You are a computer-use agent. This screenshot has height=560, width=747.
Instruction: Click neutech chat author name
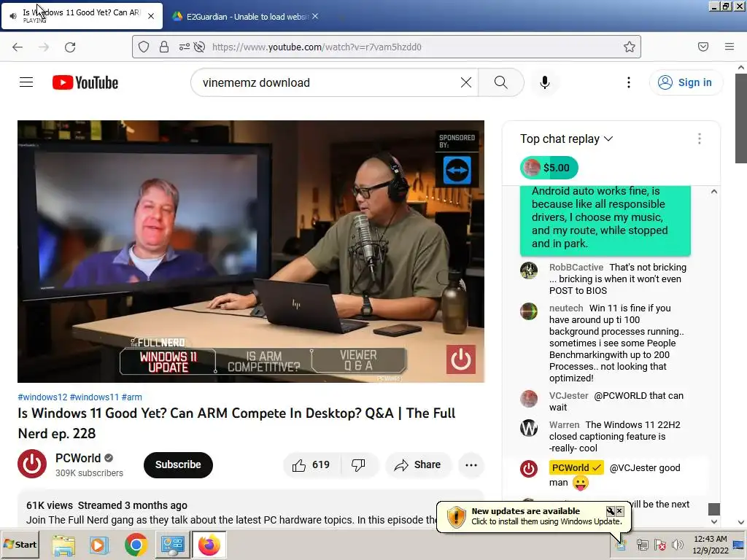click(x=566, y=308)
